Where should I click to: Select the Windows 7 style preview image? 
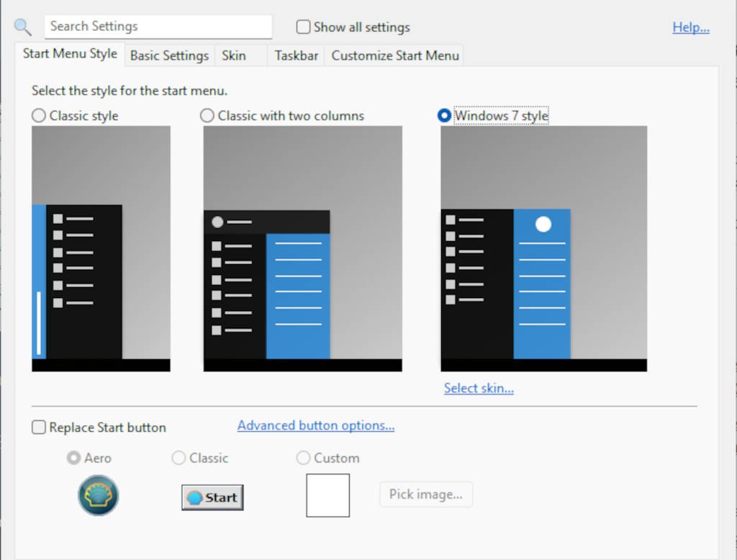point(543,248)
